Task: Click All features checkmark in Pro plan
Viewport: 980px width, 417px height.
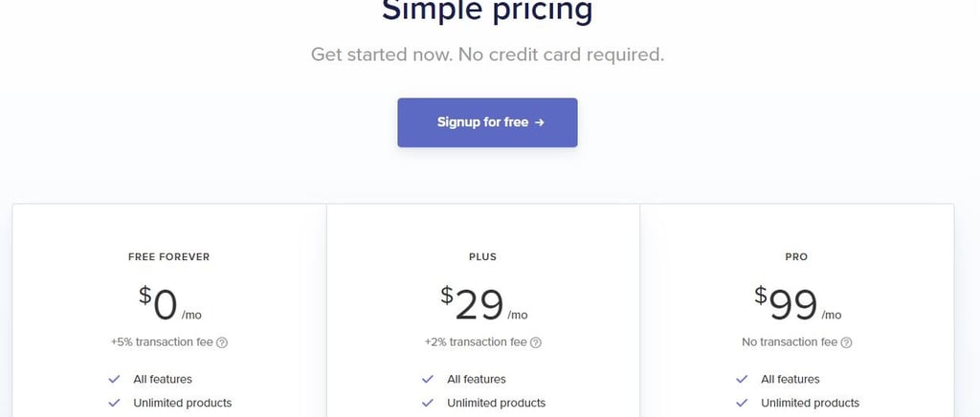Action: coord(742,379)
